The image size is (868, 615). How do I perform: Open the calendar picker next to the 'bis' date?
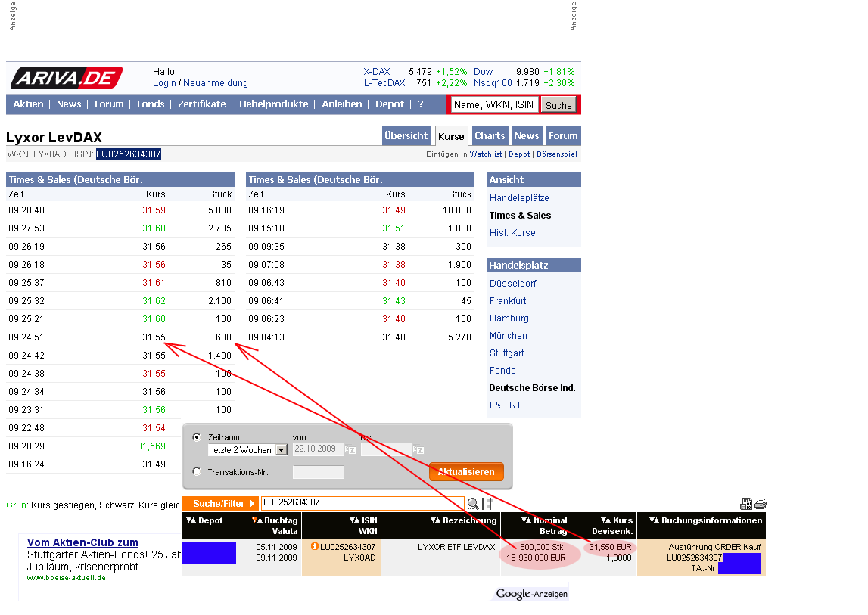coord(418,449)
